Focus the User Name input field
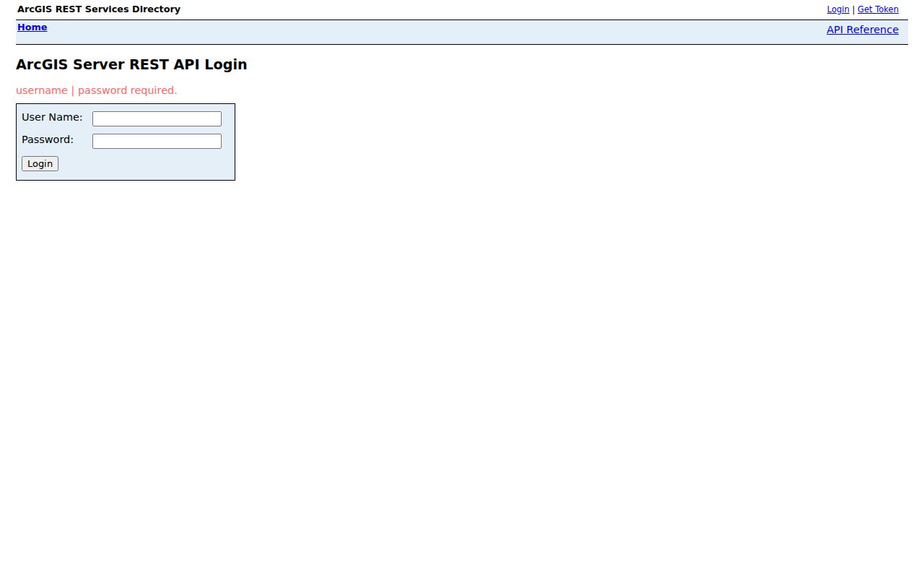 coord(157,118)
